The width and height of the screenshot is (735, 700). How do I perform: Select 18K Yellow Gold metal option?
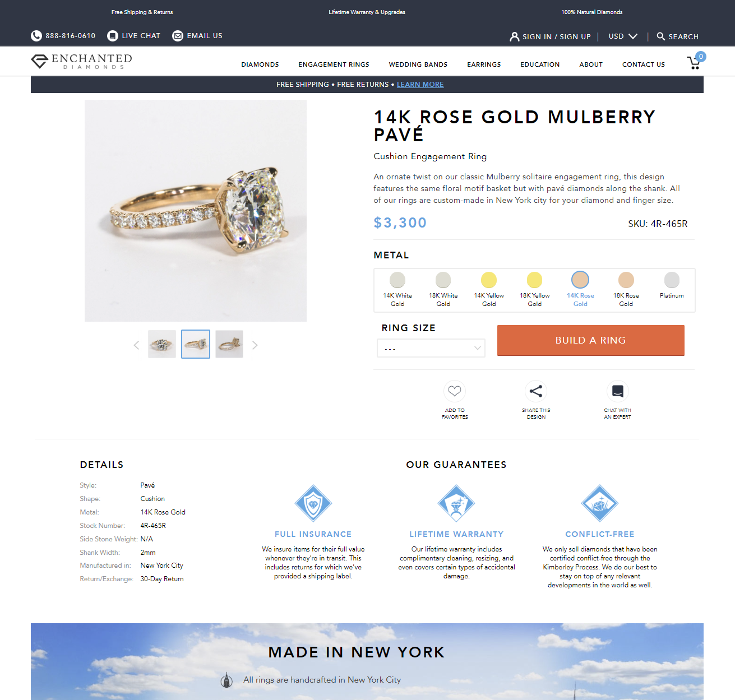(x=535, y=290)
